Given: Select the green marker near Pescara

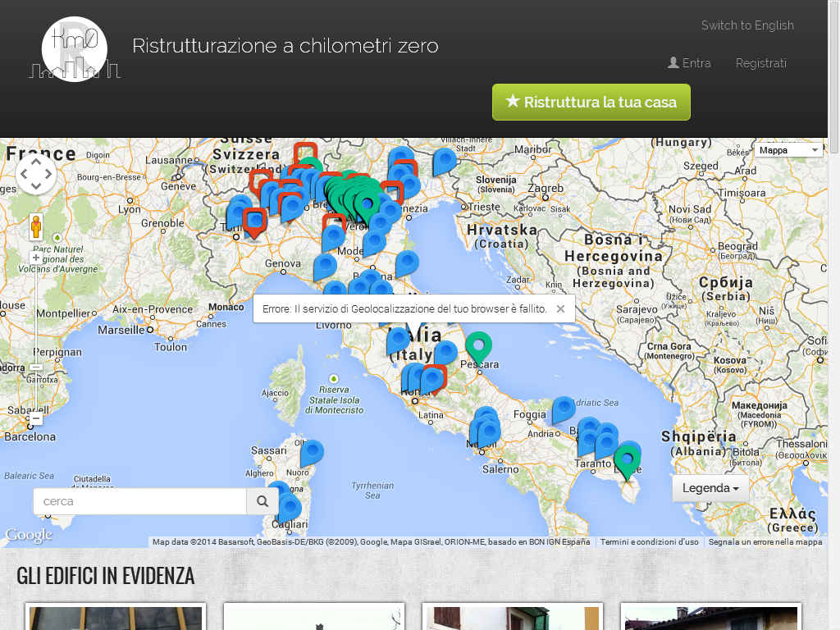Looking at the screenshot, I should click(x=478, y=345).
